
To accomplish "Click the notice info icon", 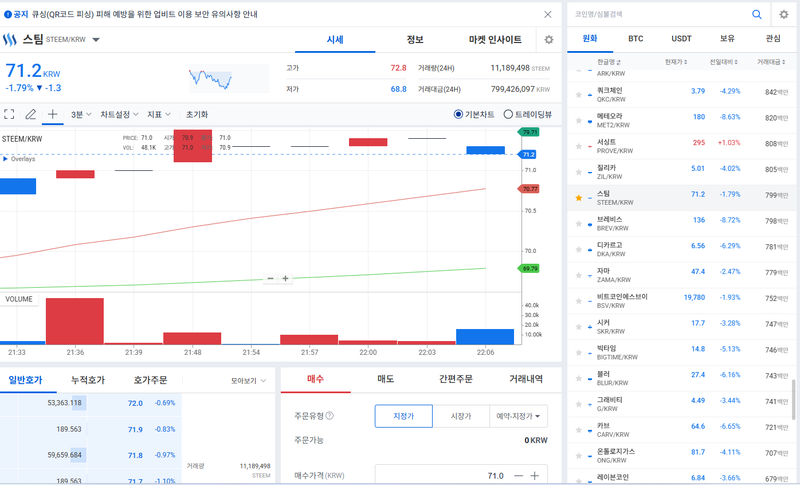I will [8, 14].
